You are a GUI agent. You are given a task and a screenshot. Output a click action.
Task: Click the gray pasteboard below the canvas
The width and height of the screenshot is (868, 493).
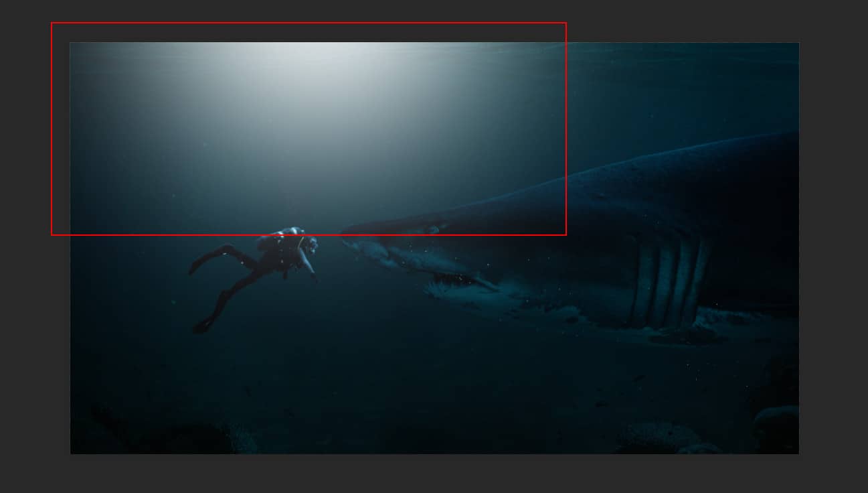(434, 474)
